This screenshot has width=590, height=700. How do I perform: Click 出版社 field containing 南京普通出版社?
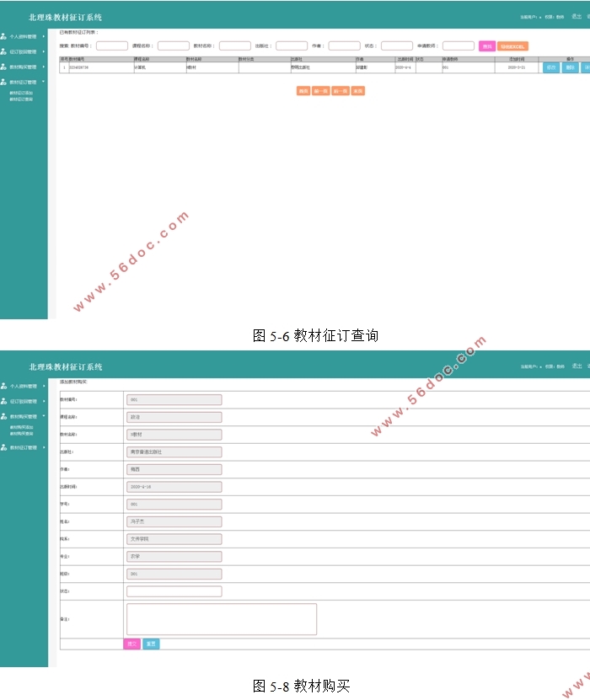tap(174, 452)
